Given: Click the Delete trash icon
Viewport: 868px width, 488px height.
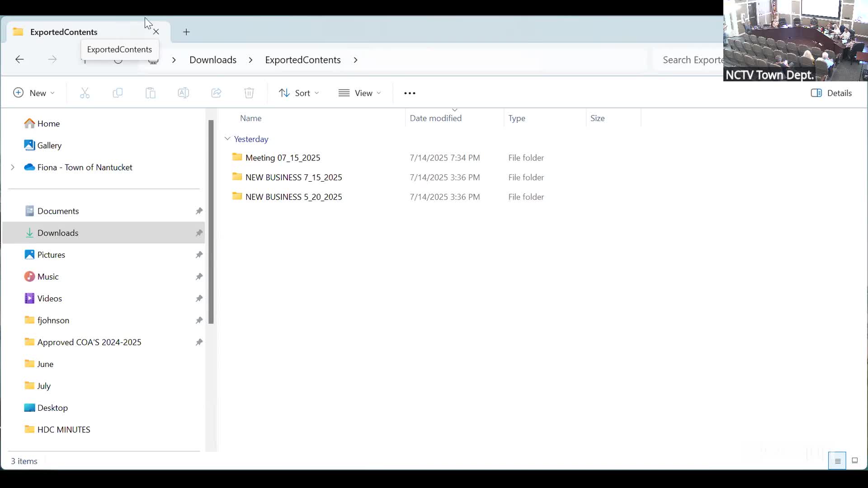Looking at the screenshot, I should pos(249,93).
